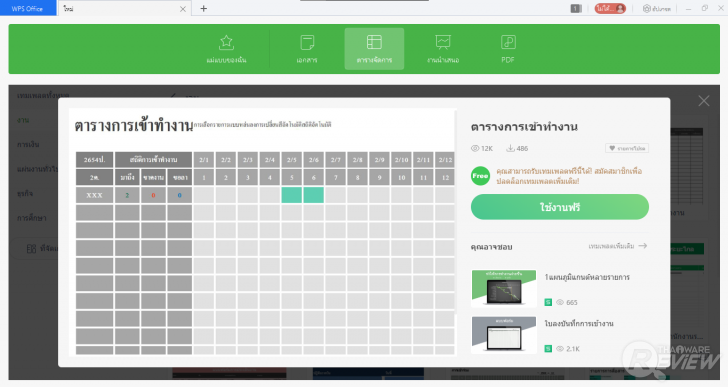Screen dimensions: 728x387
Task: Click the Free badge icon
Action: coord(480,176)
